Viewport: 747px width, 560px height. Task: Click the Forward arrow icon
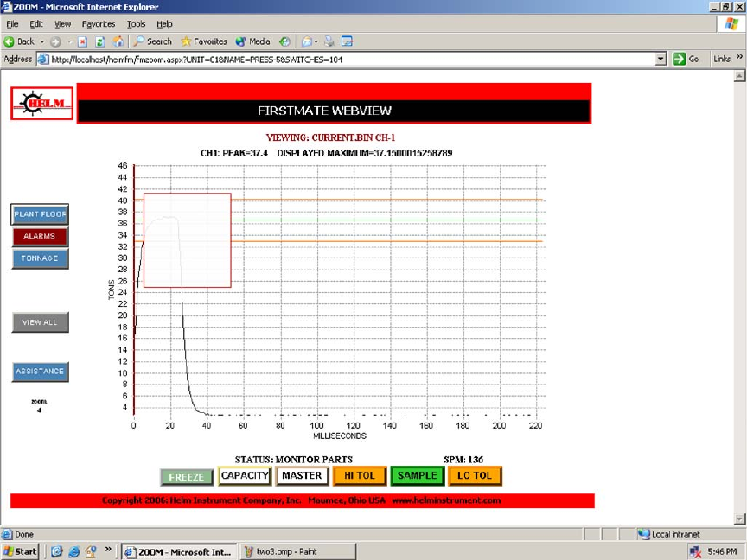point(55,41)
